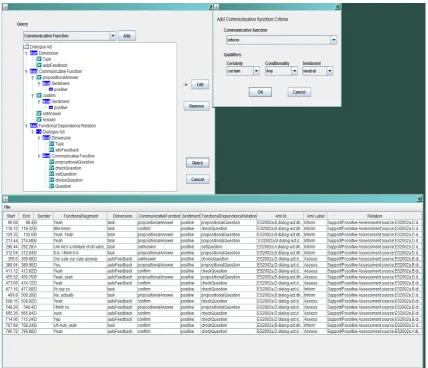The height and width of the screenshot is (368, 428).
Task: Click the Dialogue Act root folder icon
Action: point(26,47)
